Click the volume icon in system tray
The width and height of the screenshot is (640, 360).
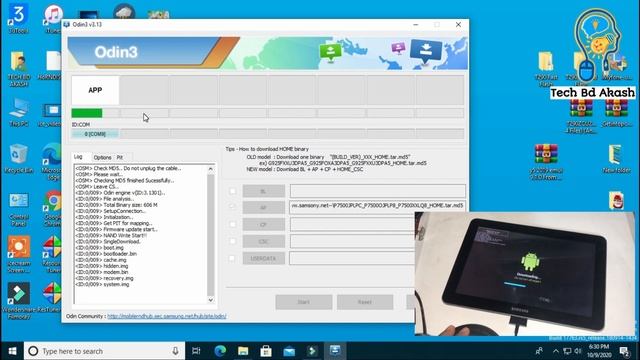(x=578, y=351)
